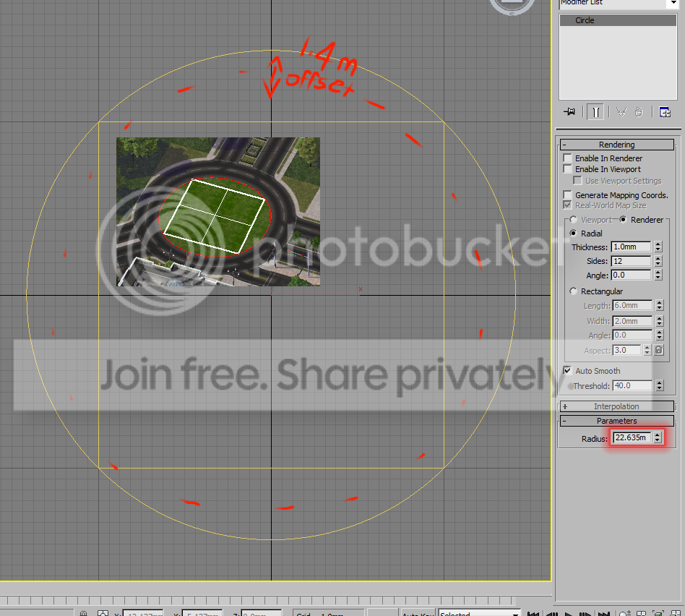Collapse the Parameters rollout
Screen dimensions: 685x616
click(x=617, y=421)
